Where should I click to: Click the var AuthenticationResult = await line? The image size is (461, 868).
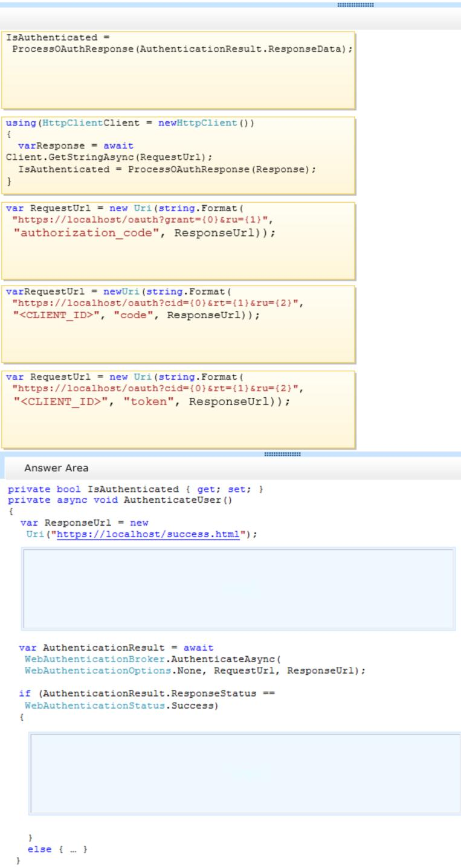click(x=116, y=648)
